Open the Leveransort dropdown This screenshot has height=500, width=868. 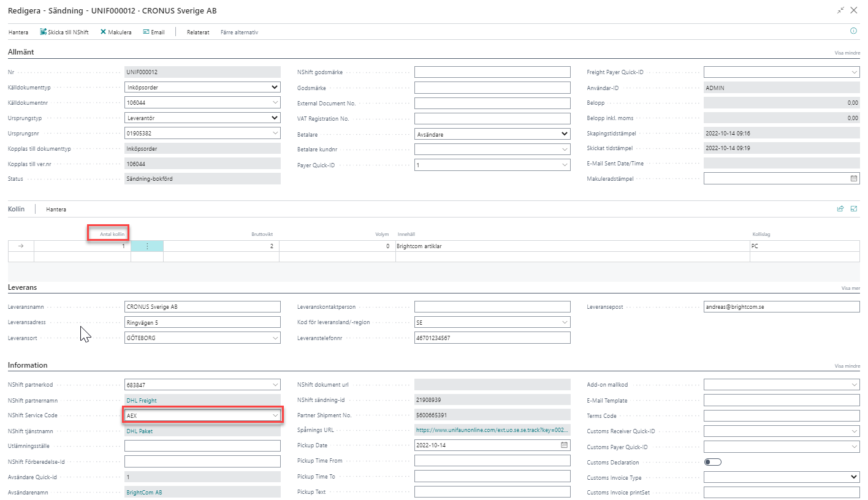[x=275, y=338]
